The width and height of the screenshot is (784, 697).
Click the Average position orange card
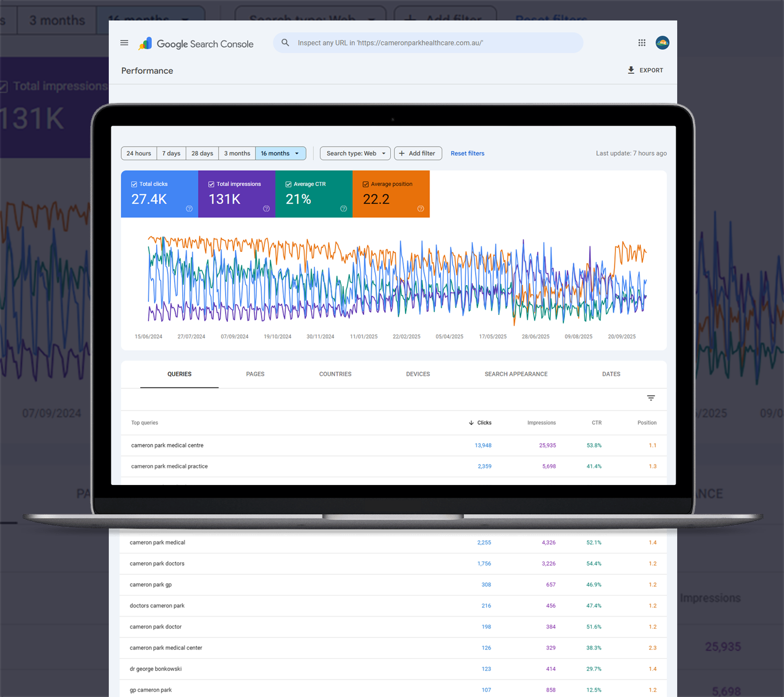click(391, 194)
